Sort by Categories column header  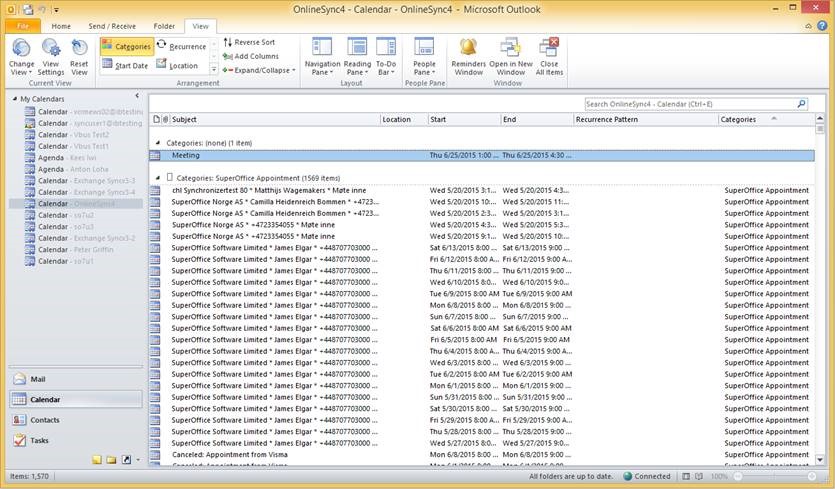766,119
